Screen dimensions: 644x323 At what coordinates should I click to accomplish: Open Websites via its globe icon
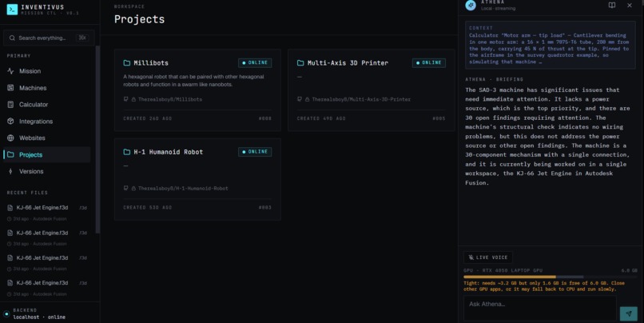tap(10, 138)
